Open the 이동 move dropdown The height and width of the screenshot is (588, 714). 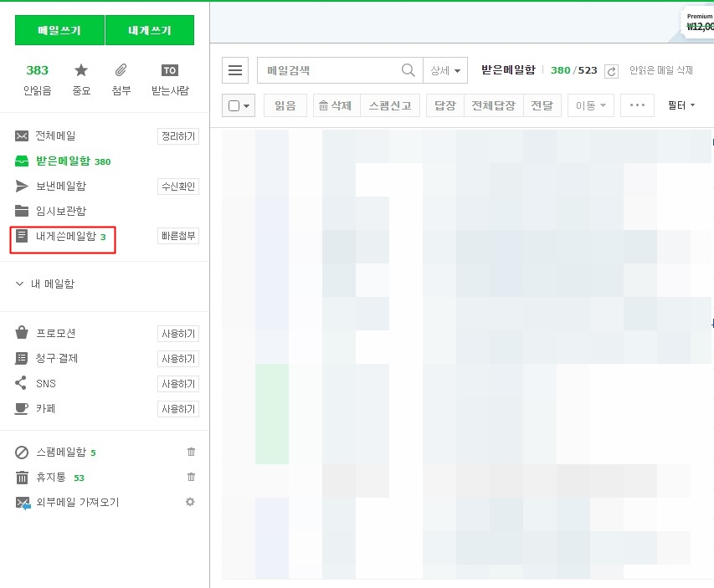pyautogui.click(x=591, y=105)
